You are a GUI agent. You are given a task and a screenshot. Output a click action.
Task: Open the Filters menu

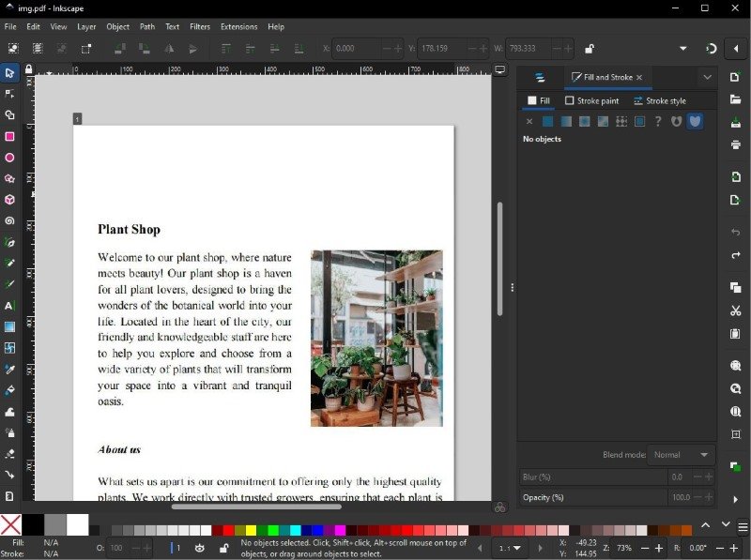coord(200,27)
